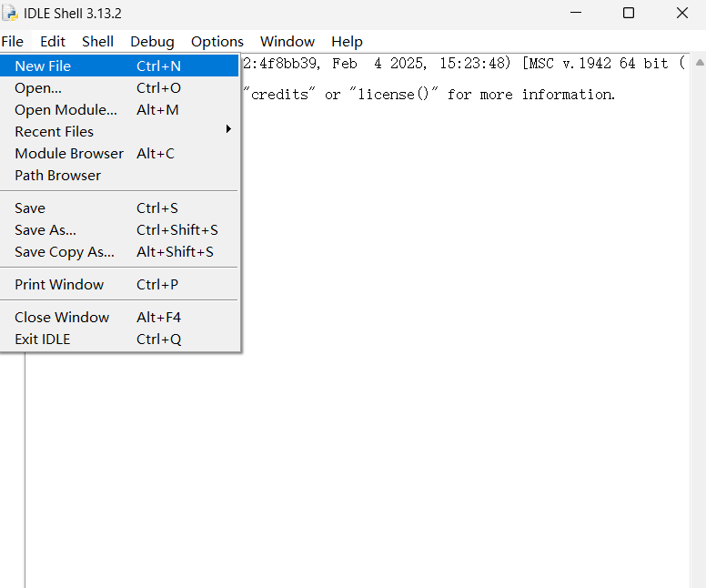
Task: Click the "credits" text in shell
Action: (x=279, y=94)
